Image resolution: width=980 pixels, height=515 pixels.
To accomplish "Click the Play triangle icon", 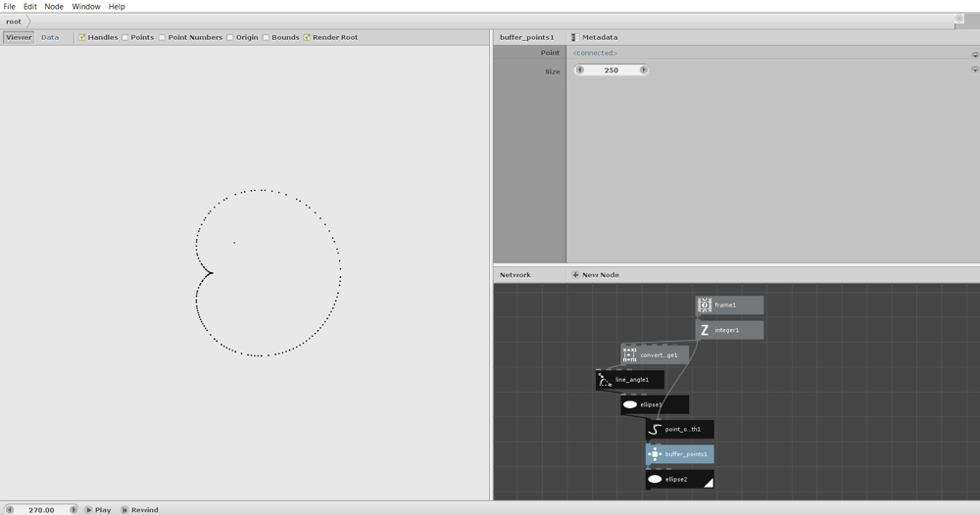I will pyautogui.click(x=88, y=510).
